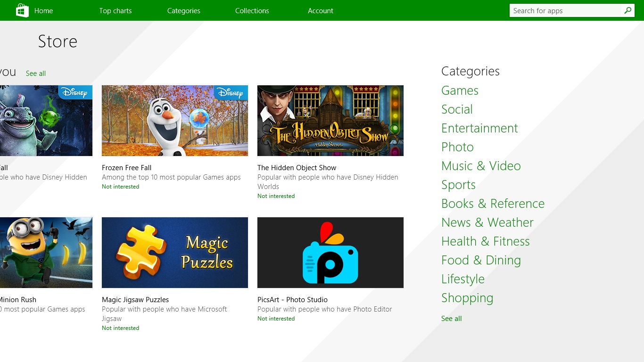Open the Categories navigation item
This screenshot has width=644, height=362.
(x=184, y=11)
